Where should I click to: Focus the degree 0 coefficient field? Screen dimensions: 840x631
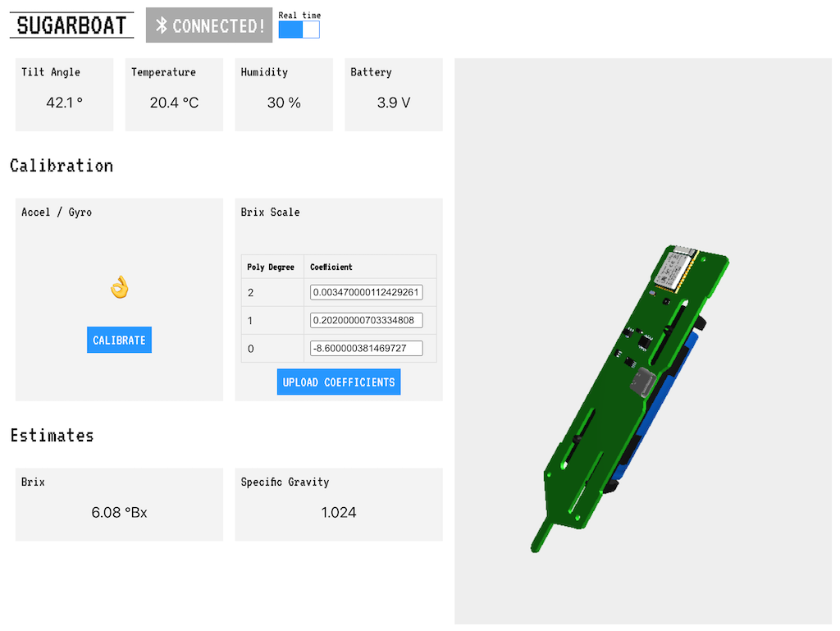(x=367, y=348)
